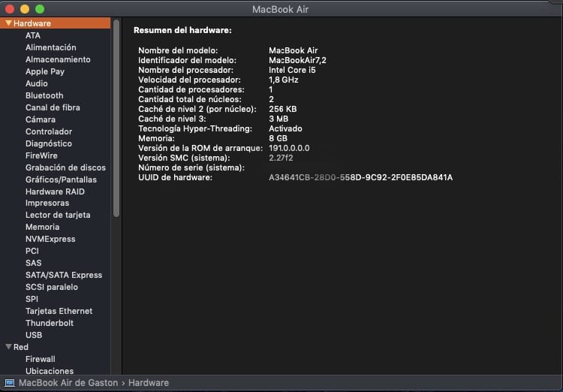Image resolution: width=563 pixels, height=392 pixels.
Task: Open Ubicaciones under Red
Action: point(50,371)
